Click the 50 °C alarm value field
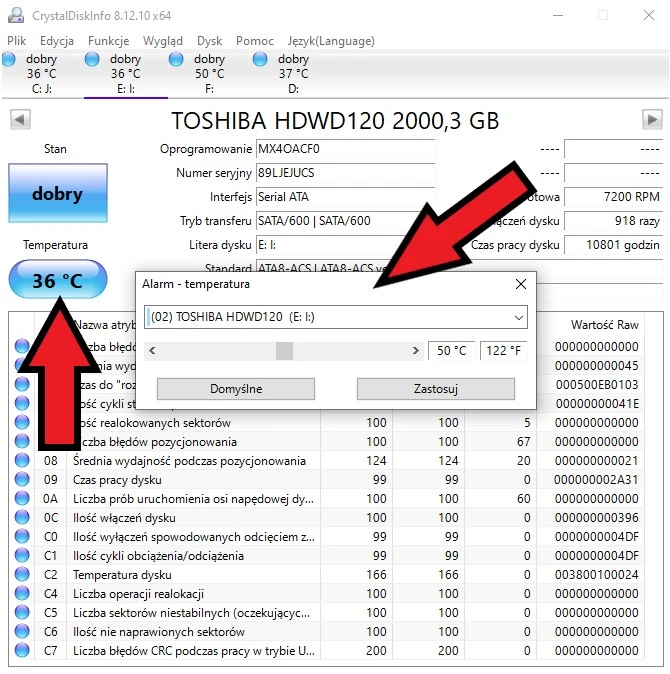 coord(452,351)
